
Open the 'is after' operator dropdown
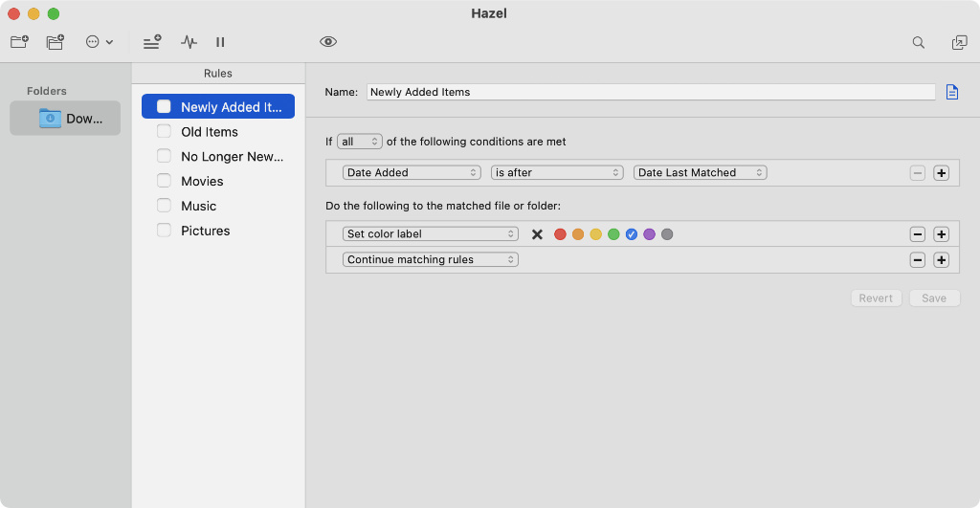point(557,173)
